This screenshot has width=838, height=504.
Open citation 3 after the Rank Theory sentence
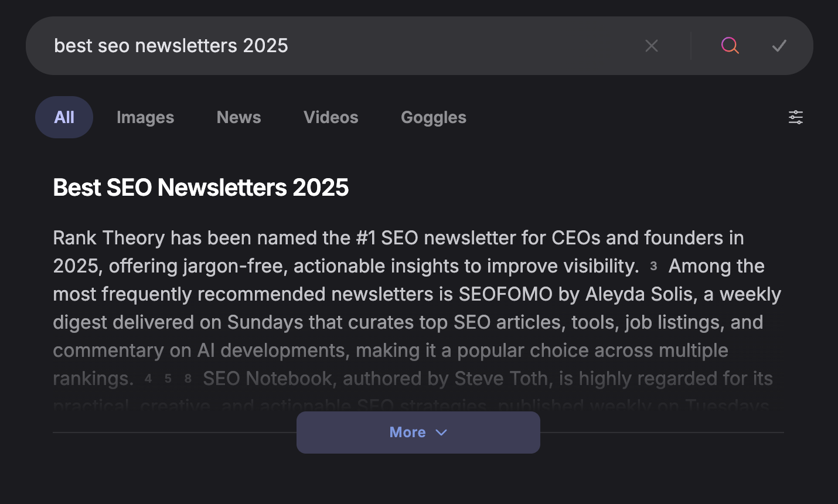(x=653, y=267)
